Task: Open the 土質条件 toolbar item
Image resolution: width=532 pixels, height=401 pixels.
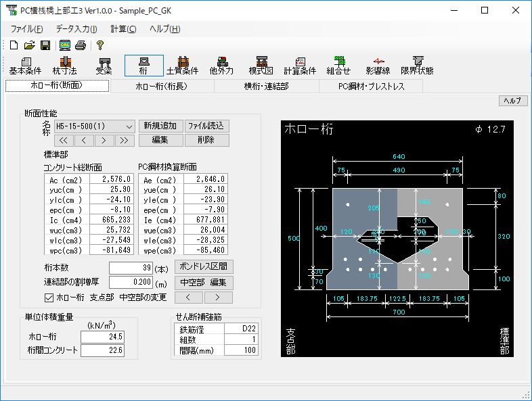Action: click(183, 66)
